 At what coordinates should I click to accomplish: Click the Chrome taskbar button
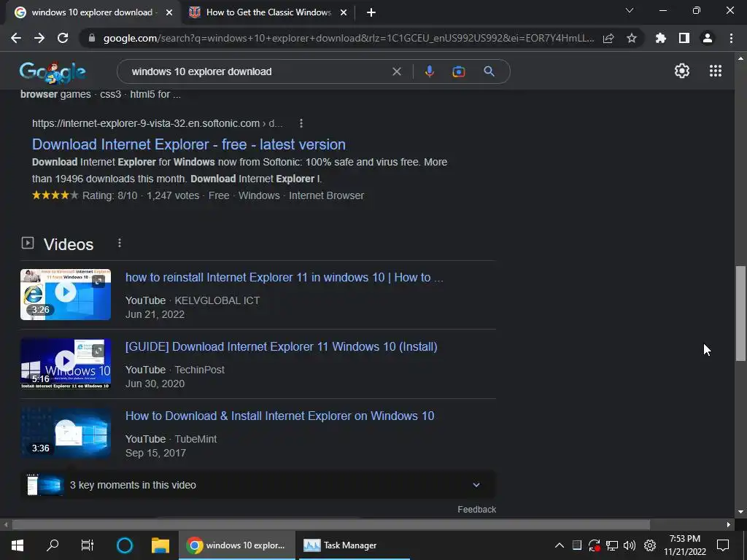(x=237, y=545)
